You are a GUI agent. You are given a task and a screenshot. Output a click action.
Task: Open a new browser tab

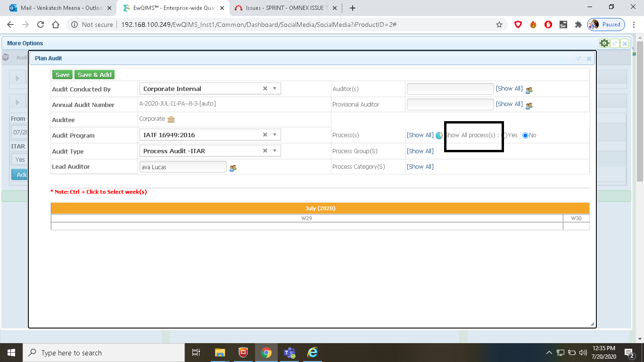tap(352, 8)
